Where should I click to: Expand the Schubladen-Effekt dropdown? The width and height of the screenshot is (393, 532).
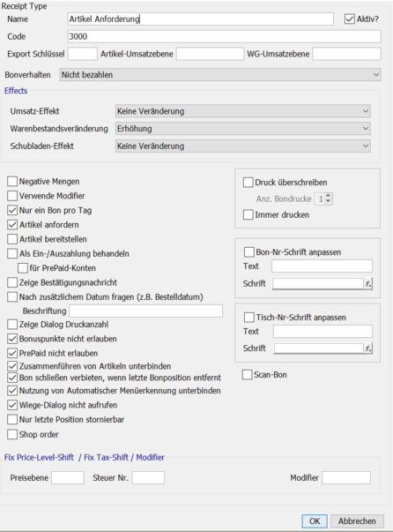tap(243, 146)
